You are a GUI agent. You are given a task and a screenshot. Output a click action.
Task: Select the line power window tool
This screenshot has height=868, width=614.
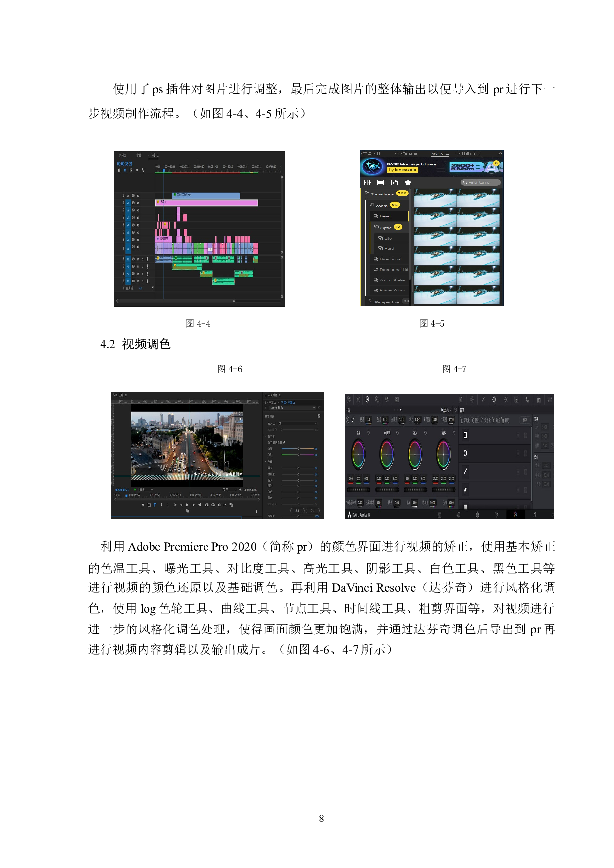coord(465,472)
